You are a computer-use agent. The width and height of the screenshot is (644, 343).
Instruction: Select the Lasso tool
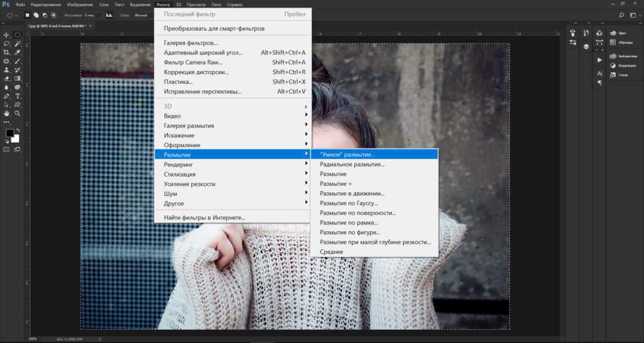[x=6, y=43]
